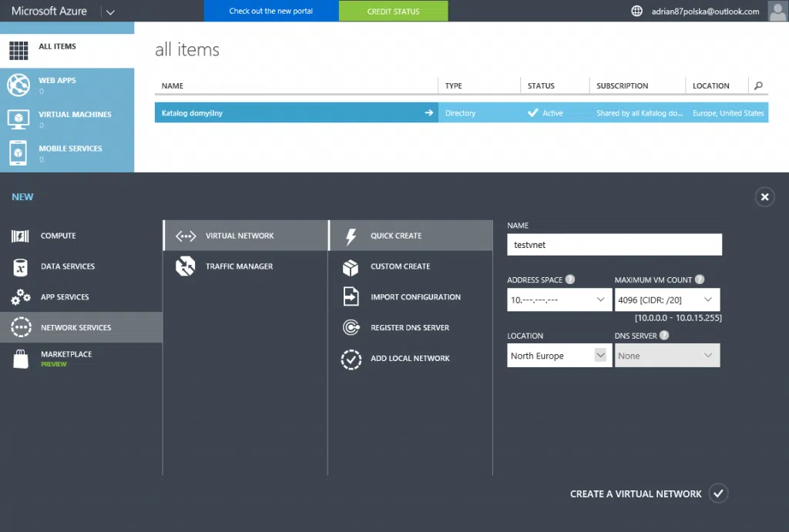Choose Data Services category
789x532 pixels.
pos(68,266)
